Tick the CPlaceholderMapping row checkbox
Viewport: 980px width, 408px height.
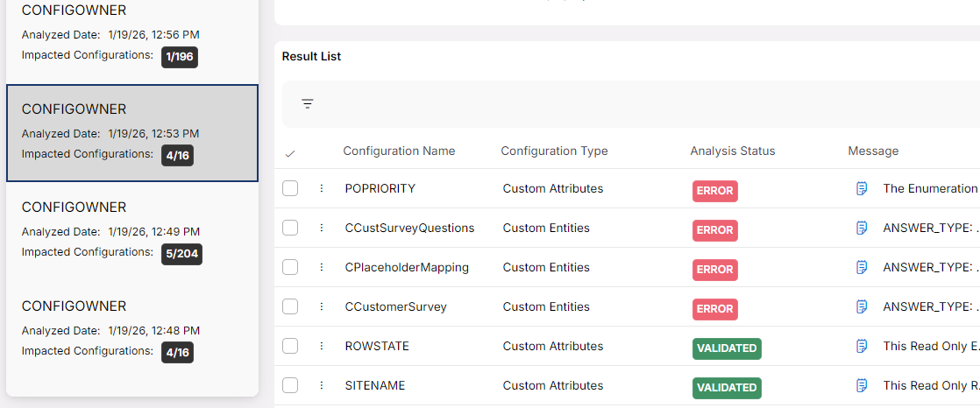coord(290,267)
